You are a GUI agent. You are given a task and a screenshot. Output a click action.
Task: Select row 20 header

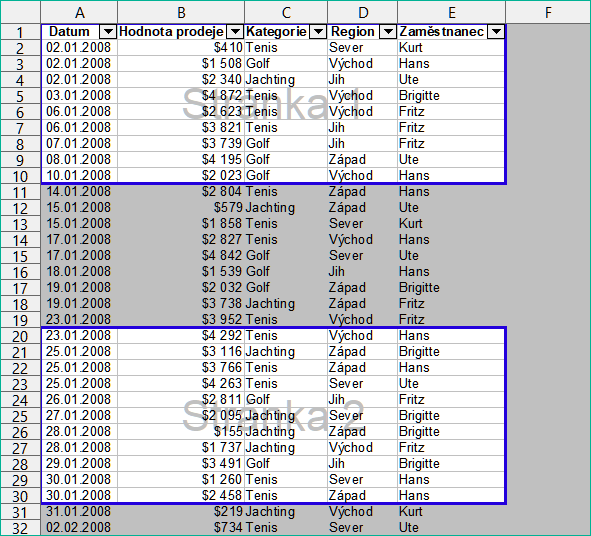pyautogui.click(x=20, y=336)
